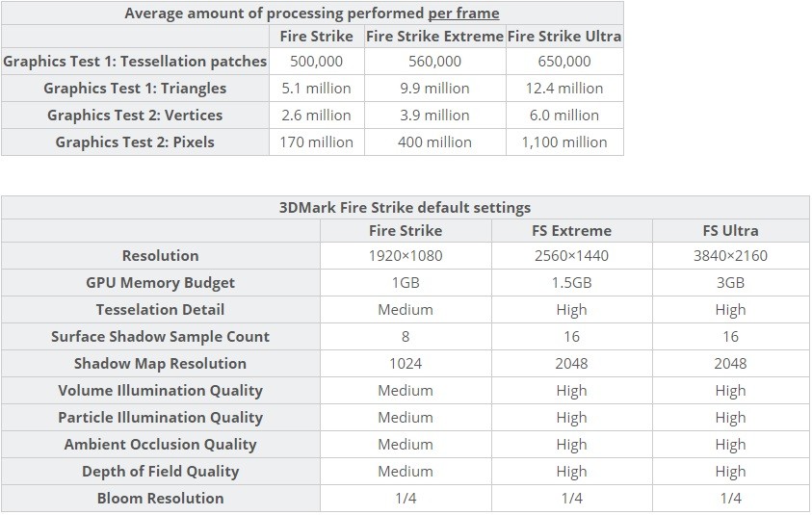Select the FS Ultra column header

[x=731, y=230]
